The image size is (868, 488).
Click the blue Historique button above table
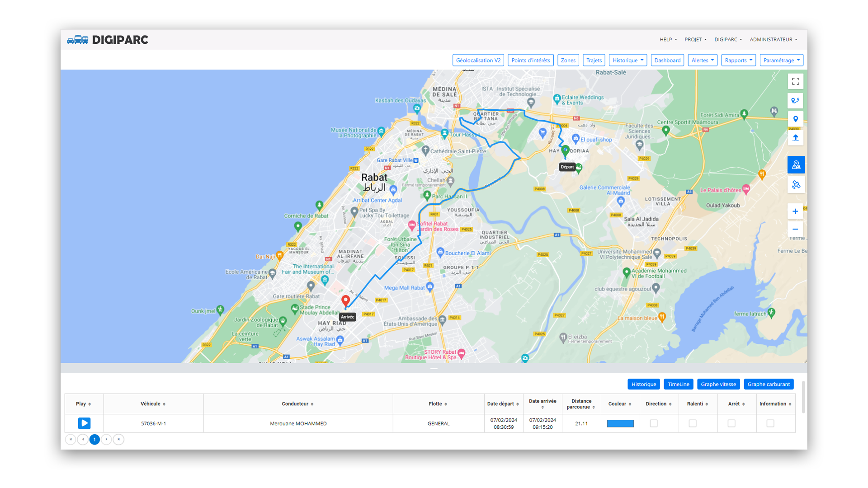pyautogui.click(x=644, y=384)
